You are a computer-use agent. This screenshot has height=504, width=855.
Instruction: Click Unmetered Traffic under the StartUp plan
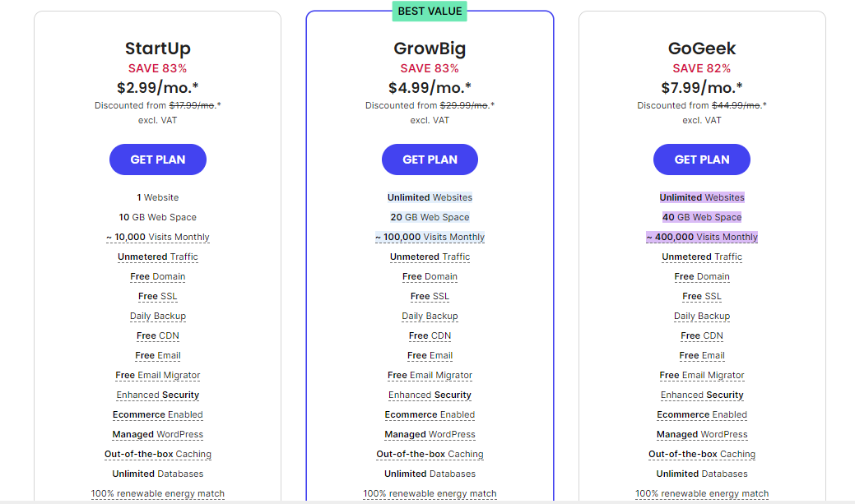point(158,257)
